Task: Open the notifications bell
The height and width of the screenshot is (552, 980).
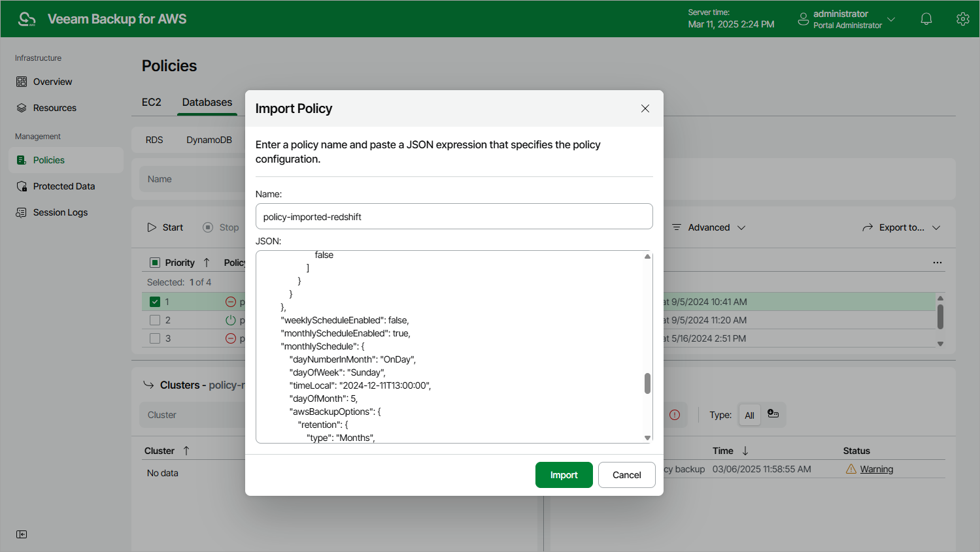Action: pos(926,19)
